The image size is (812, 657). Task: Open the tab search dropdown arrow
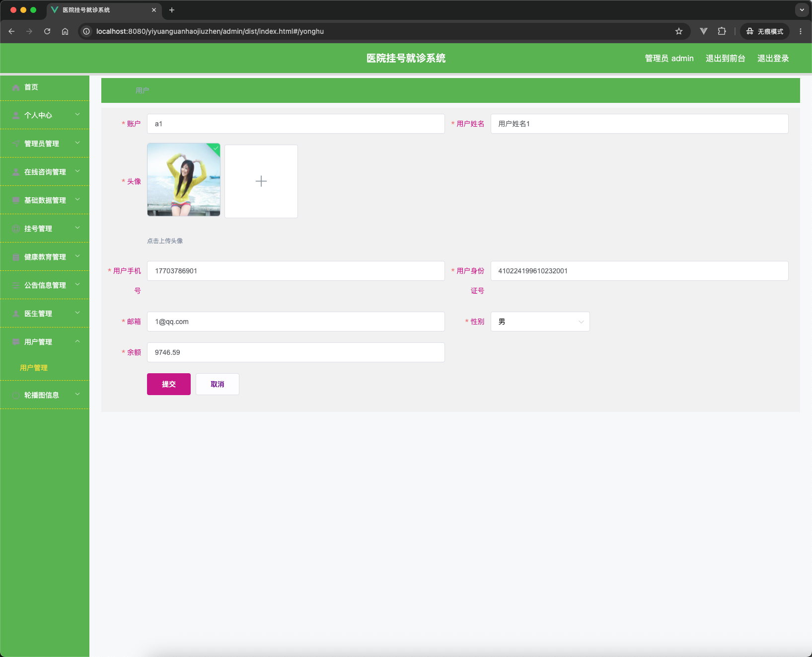click(x=802, y=10)
